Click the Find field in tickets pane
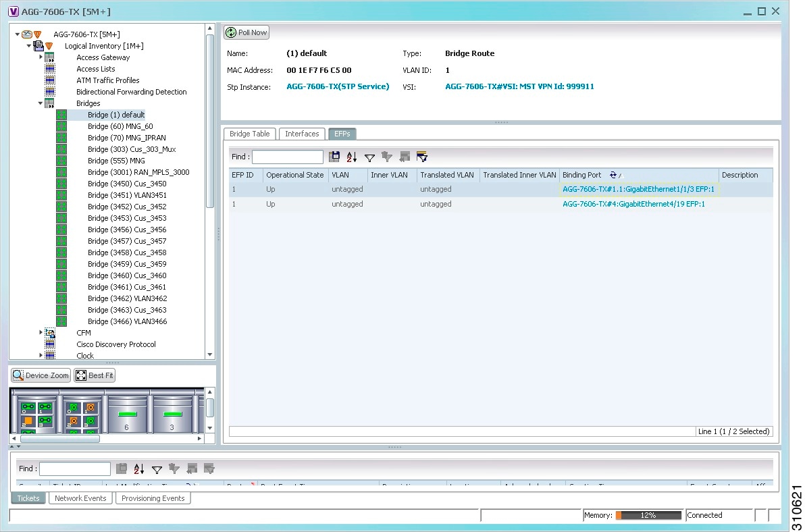 [x=75, y=469]
